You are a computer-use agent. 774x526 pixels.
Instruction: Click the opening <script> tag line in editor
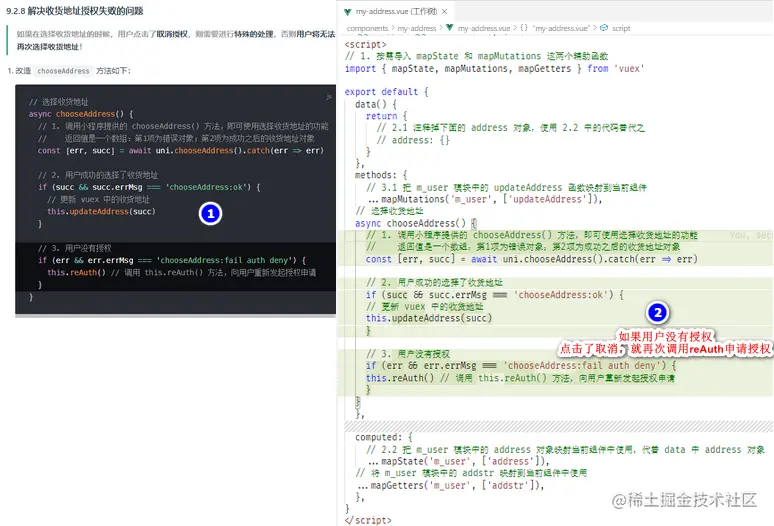365,44
